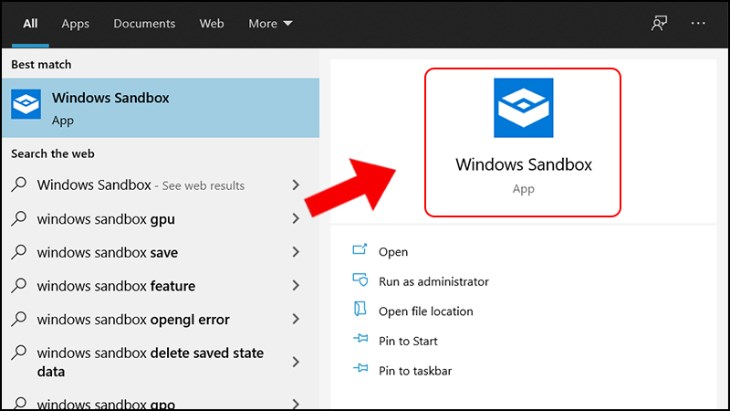730x411 pixels.
Task: Click the "Windows Sandbox" title in the preview pane
Action: tap(523, 164)
